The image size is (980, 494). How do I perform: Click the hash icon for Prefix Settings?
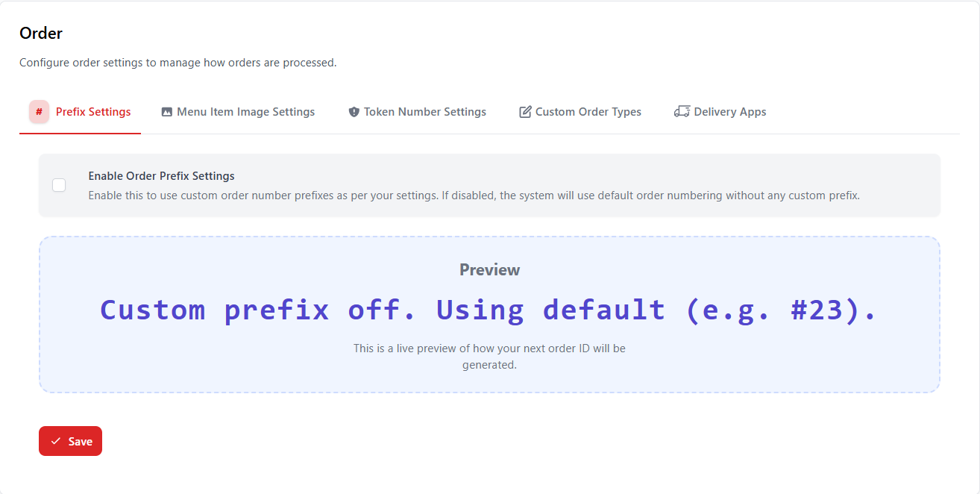(39, 112)
